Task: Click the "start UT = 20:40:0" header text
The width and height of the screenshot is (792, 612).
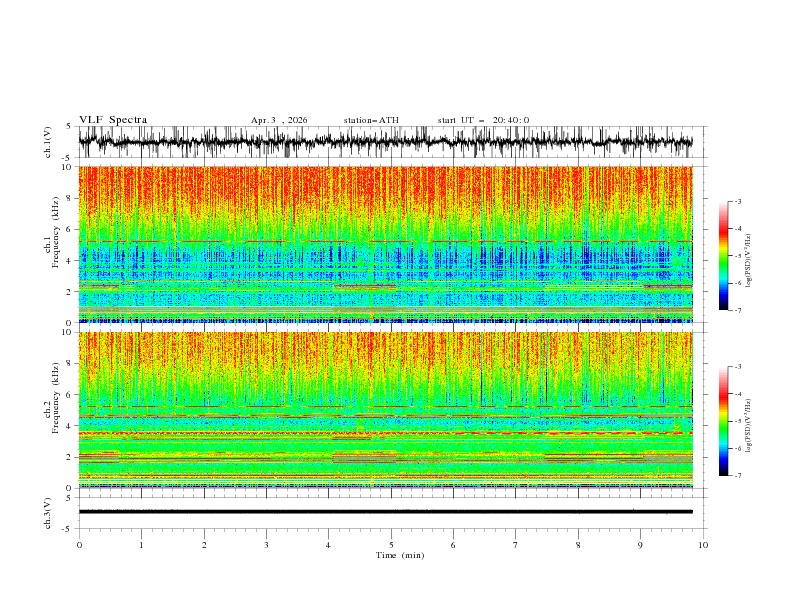Action: point(483,120)
